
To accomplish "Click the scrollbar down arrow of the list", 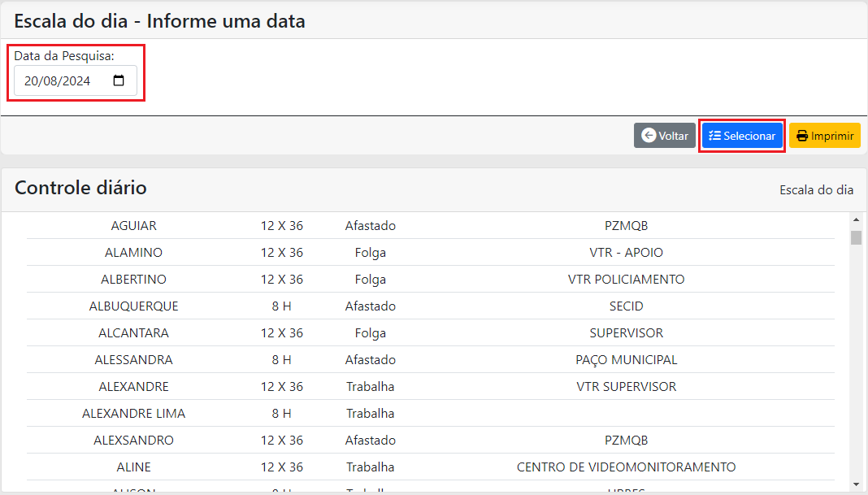I will click(x=856, y=484).
